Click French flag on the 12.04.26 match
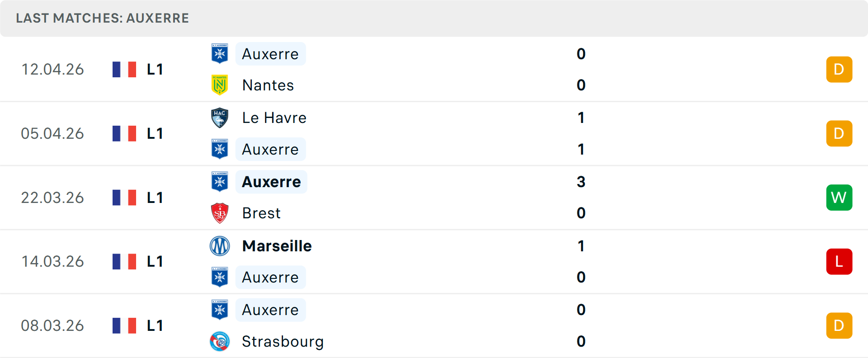868x358 pixels. pos(124,70)
